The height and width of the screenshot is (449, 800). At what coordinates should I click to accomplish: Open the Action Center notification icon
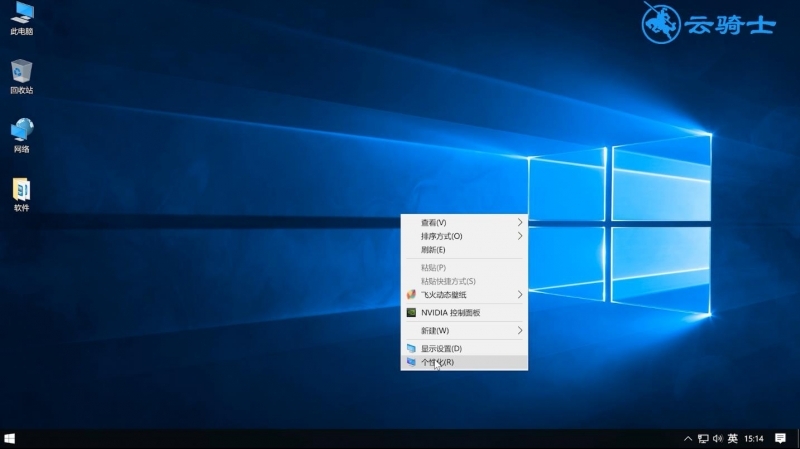780,438
